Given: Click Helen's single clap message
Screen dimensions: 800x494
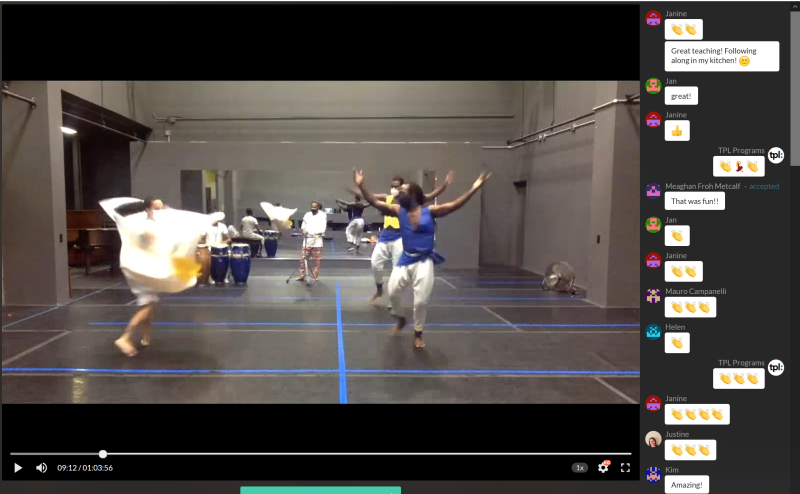Looking at the screenshot, I should [677, 343].
